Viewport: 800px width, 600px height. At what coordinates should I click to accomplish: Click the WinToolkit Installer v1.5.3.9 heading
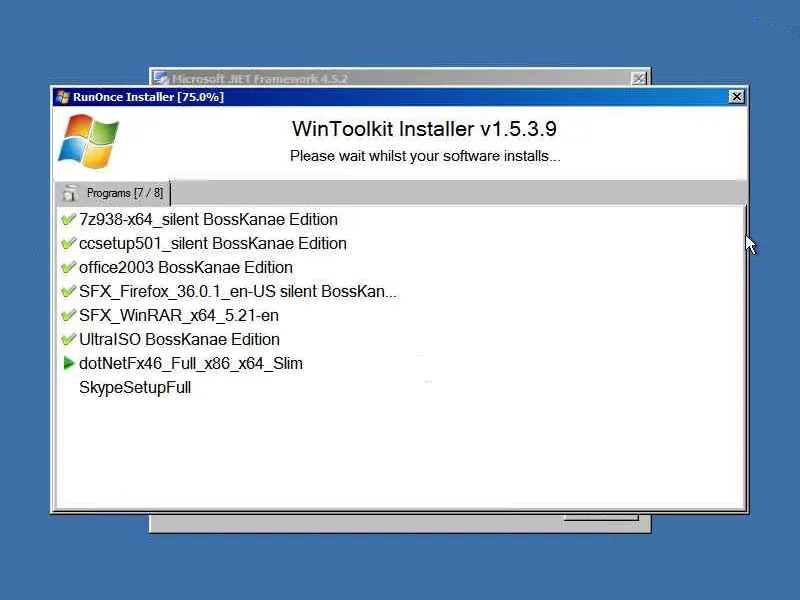tap(424, 129)
